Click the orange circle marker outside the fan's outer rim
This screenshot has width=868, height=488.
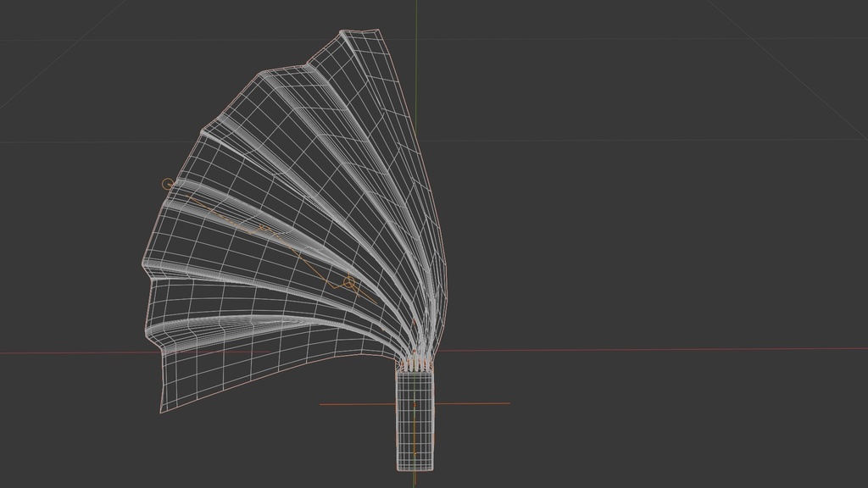click(x=168, y=183)
